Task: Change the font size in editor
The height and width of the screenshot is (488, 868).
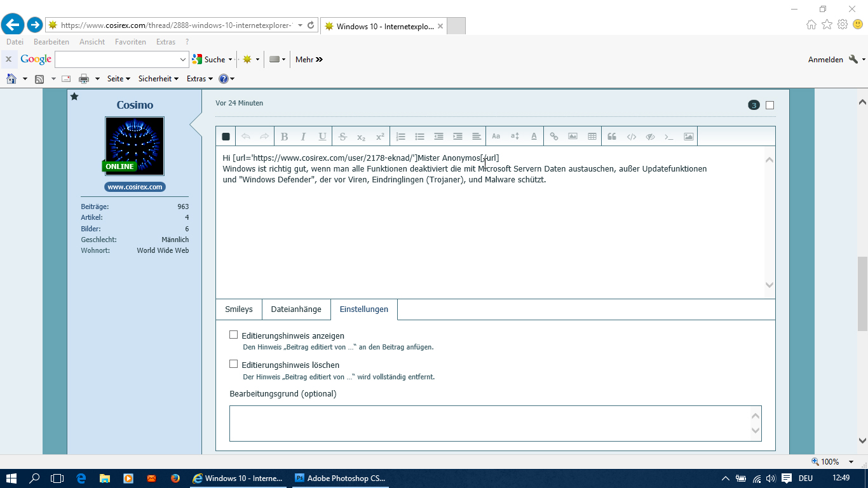Action: (515, 137)
